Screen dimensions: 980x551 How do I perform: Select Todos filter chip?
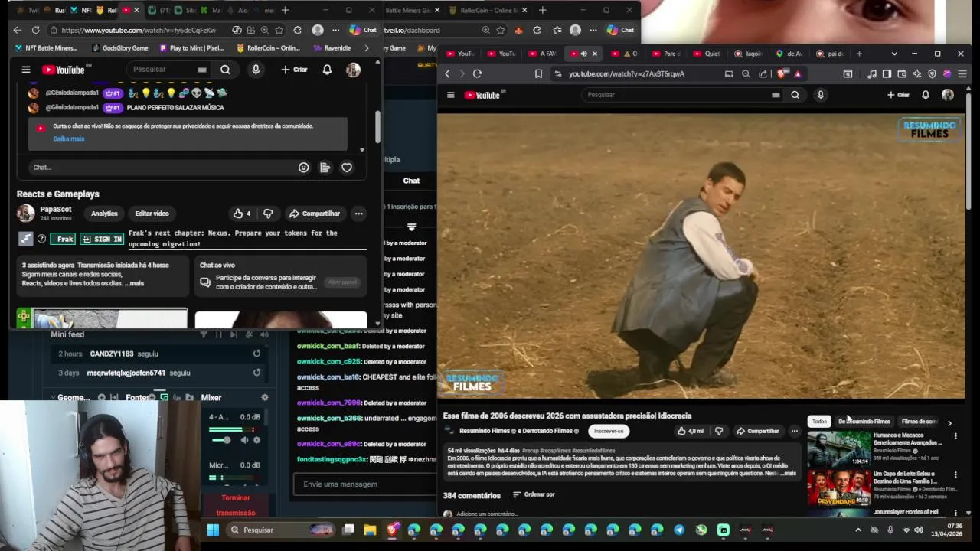coord(819,422)
